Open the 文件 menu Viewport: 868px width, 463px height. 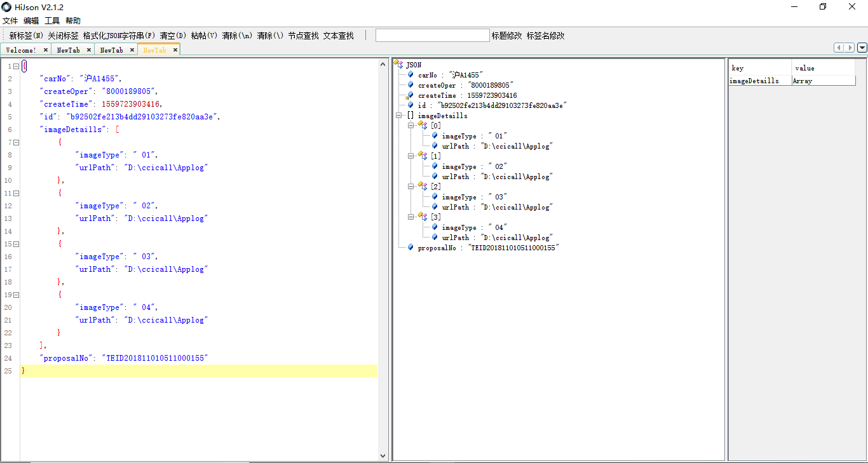pos(10,21)
